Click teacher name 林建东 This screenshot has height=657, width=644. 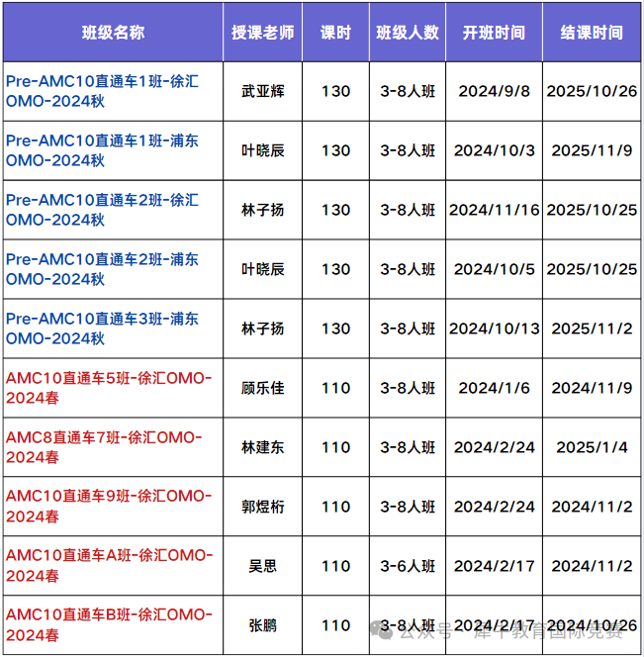coord(263,448)
